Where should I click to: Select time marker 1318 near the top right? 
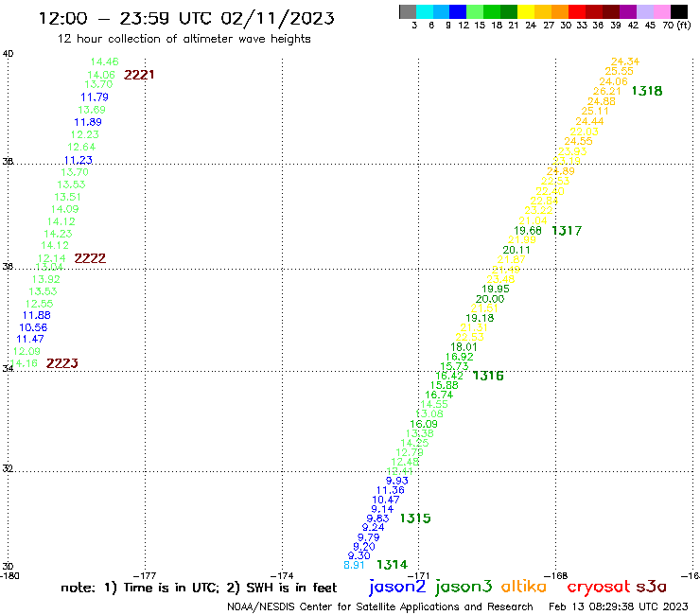(x=647, y=91)
